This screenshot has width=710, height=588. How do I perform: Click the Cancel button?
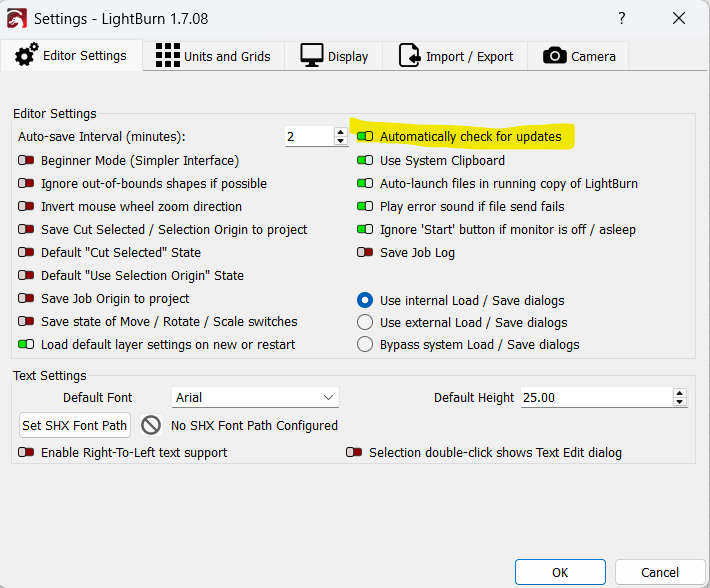coord(660,572)
